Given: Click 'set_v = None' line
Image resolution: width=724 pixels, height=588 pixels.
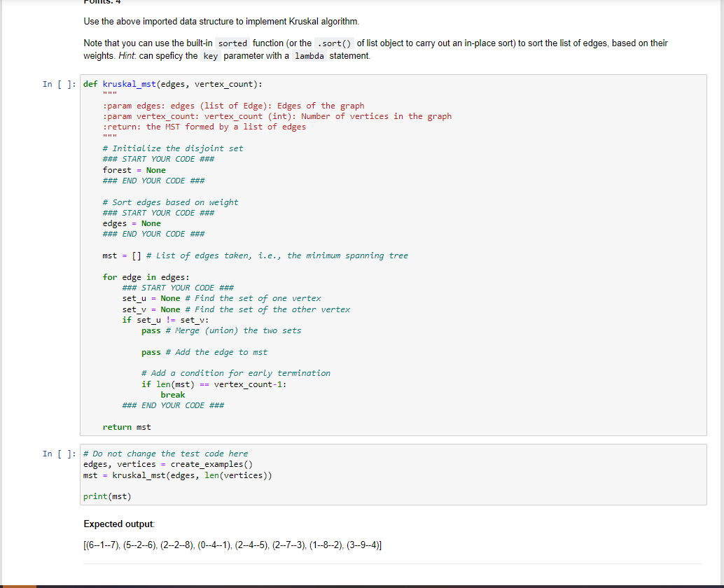Looking at the screenshot, I should tap(236, 309).
